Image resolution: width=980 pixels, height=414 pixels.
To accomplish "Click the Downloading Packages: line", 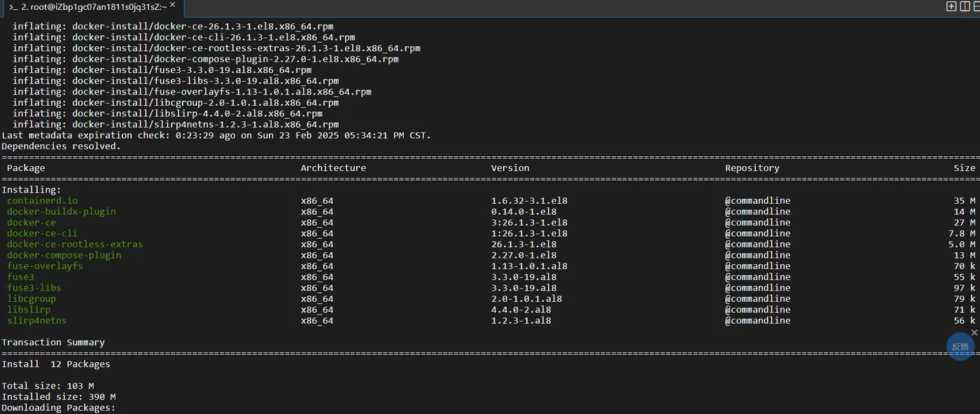I will [x=59, y=408].
